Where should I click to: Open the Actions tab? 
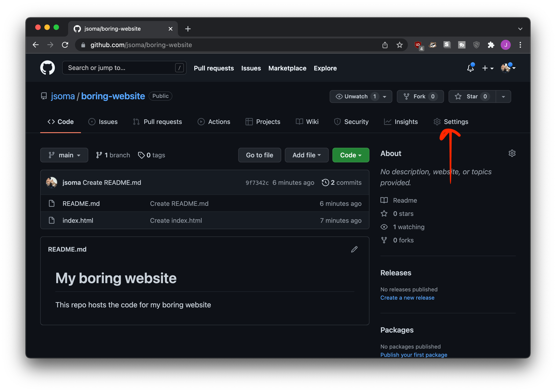(x=214, y=122)
